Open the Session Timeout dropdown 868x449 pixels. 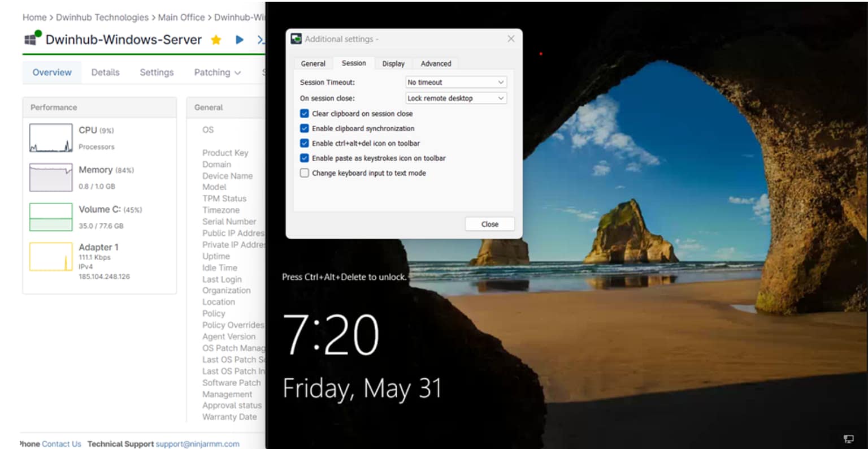(456, 83)
